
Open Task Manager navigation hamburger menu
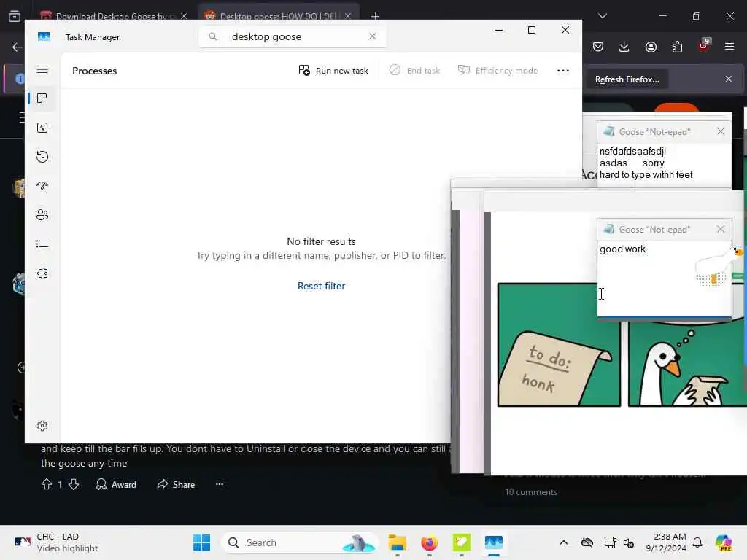[42, 69]
